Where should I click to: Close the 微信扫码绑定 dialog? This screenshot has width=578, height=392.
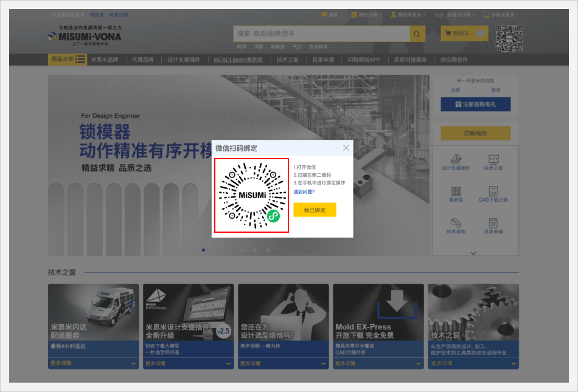click(346, 148)
